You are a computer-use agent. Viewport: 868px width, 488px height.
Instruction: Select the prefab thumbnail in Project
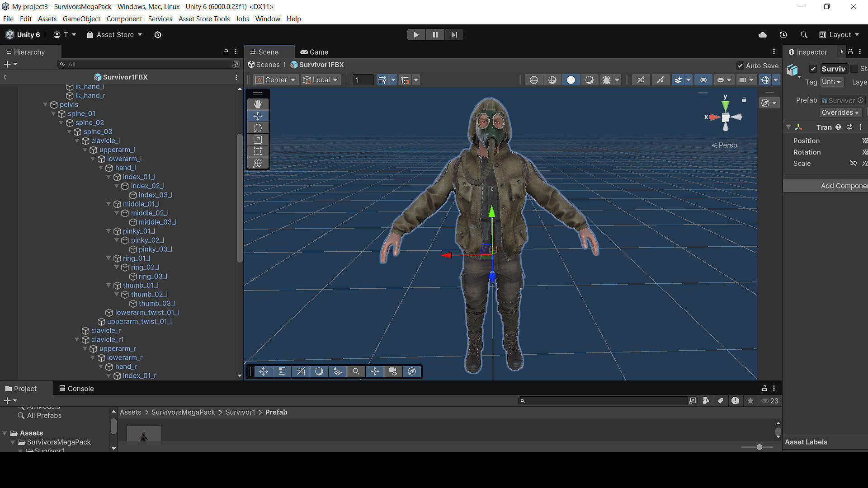[144, 434]
